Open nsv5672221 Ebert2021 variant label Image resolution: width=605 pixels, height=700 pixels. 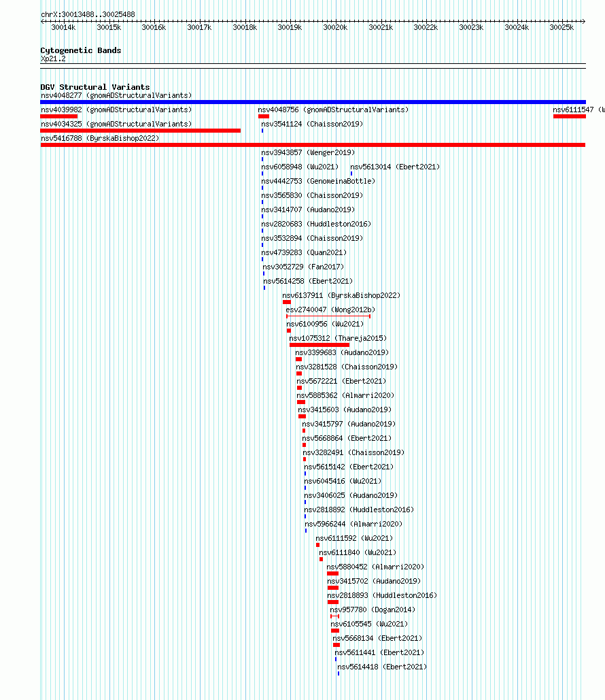pyautogui.click(x=341, y=381)
